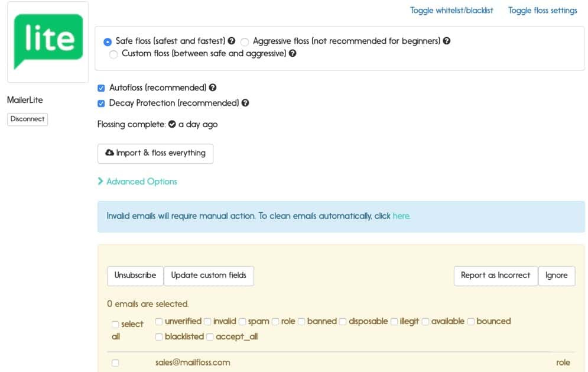Select the Aggressive floss radio option
588x372 pixels.
(x=245, y=41)
